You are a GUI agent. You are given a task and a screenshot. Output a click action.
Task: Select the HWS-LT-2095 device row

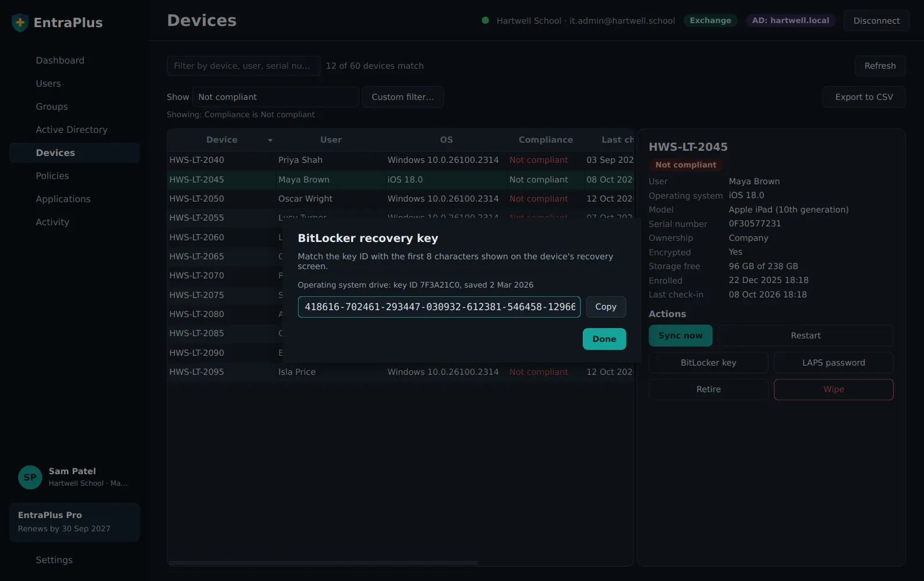[x=401, y=372]
